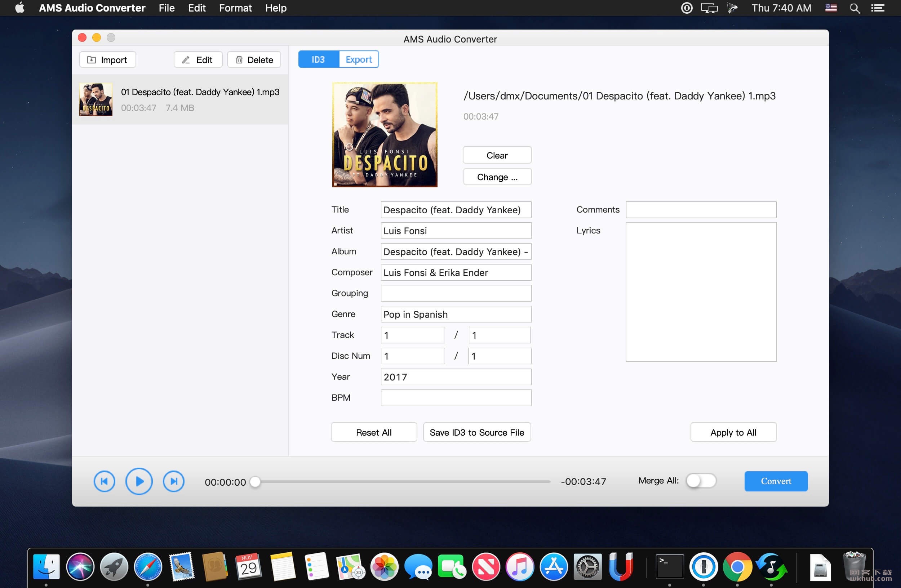Click Save ID3 to Source File
This screenshot has height=588, width=901.
[476, 432]
